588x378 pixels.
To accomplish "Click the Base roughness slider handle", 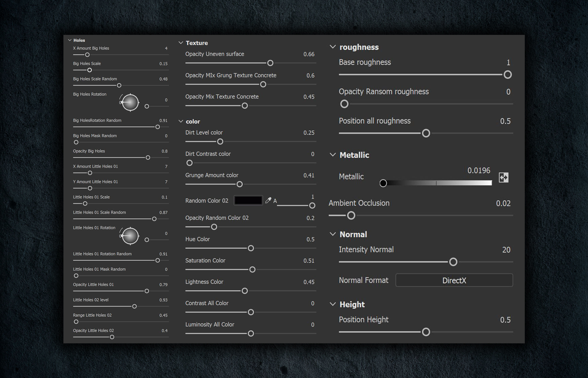I will coord(508,75).
